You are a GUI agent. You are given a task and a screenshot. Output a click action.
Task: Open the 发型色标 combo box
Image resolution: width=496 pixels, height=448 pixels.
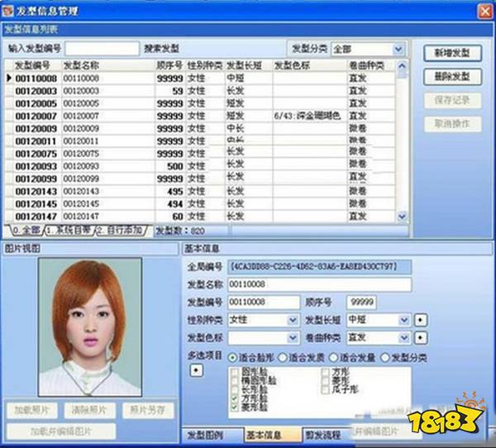tap(293, 338)
